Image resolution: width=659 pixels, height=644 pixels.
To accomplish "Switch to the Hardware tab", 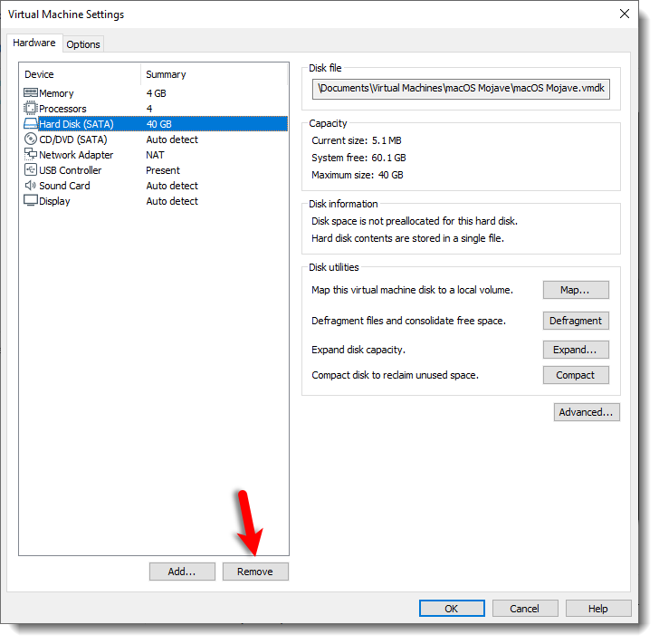I will coord(34,43).
